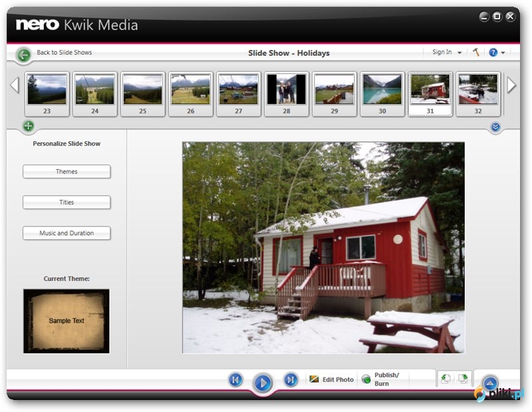This screenshot has width=532, height=412.
Task: Select slide thumbnail 31 red cabin
Action: (x=430, y=94)
